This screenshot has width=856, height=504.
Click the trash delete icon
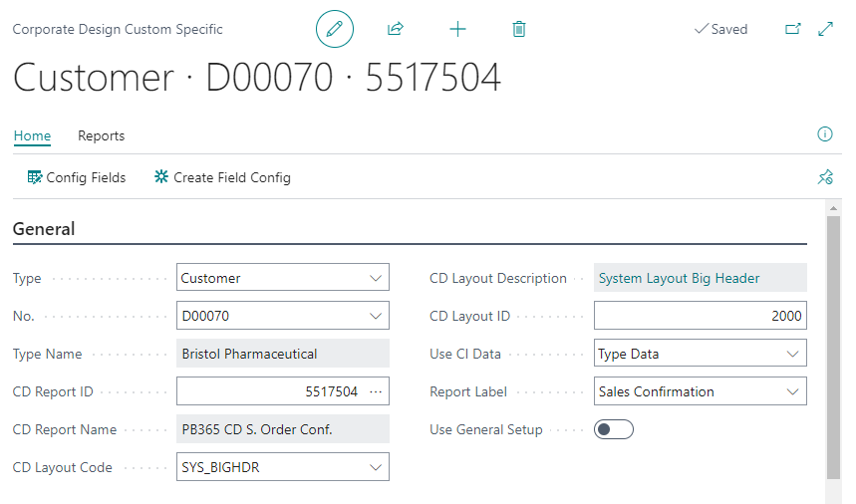pyautogui.click(x=519, y=29)
